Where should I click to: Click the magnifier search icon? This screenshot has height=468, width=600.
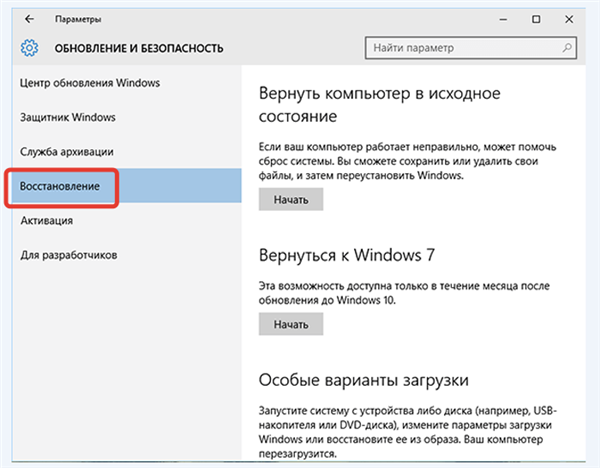click(x=567, y=48)
